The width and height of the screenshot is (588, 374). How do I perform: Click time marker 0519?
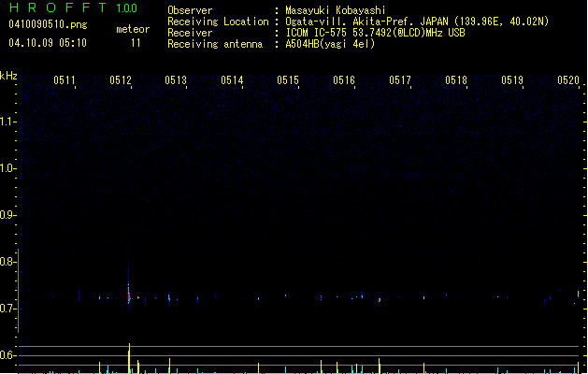512,79
